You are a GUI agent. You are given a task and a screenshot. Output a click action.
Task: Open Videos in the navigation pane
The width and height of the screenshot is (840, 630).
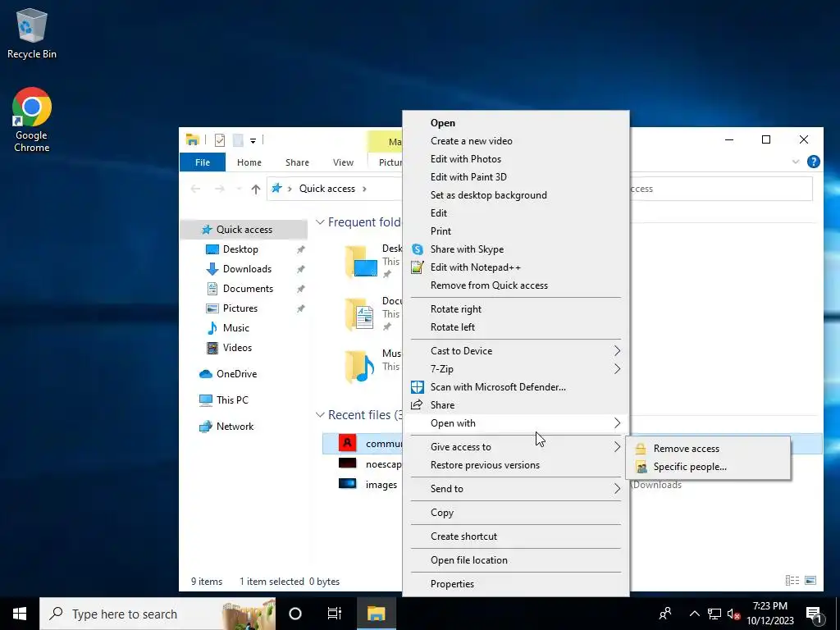[x=237, y=348]
